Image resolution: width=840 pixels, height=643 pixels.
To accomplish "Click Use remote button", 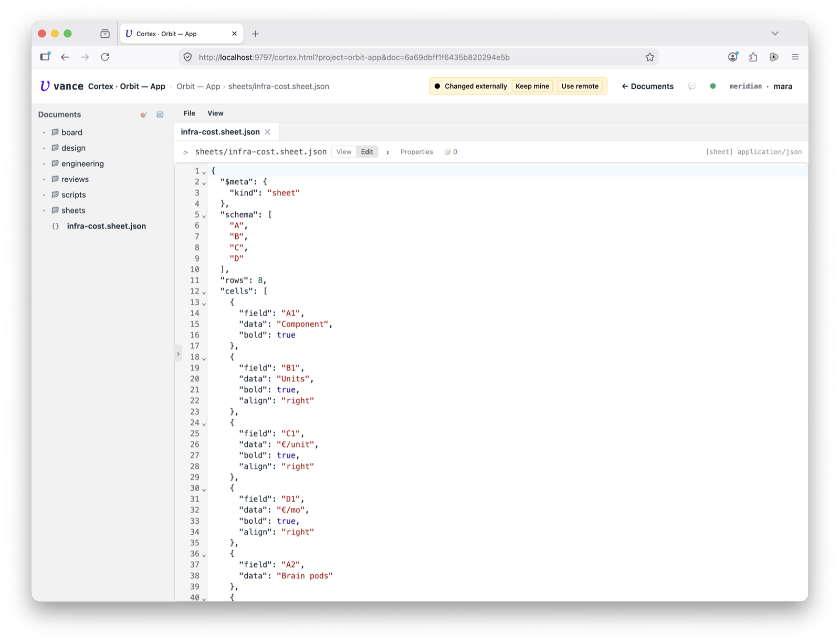I will [x=580, y=86].
